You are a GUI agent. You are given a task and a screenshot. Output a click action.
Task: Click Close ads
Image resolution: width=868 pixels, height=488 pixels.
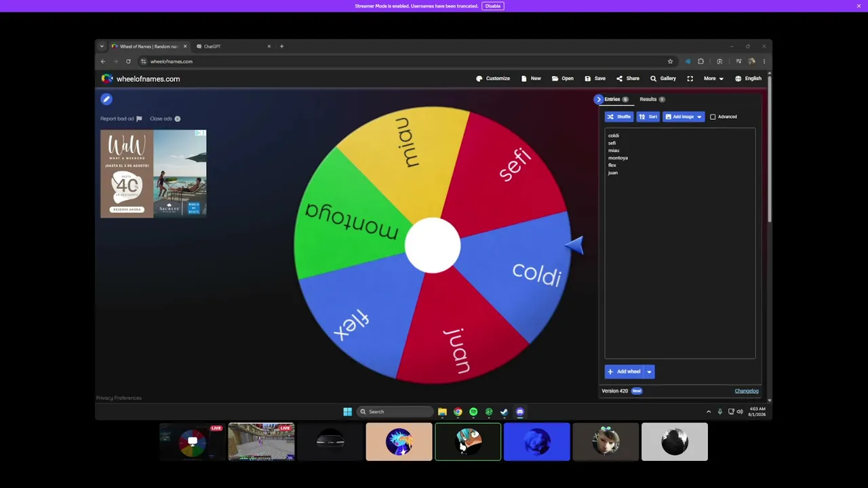coord(165,119)
